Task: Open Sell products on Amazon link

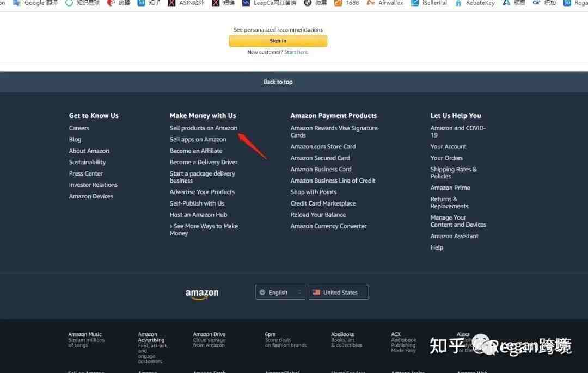Action: point(203,128)
